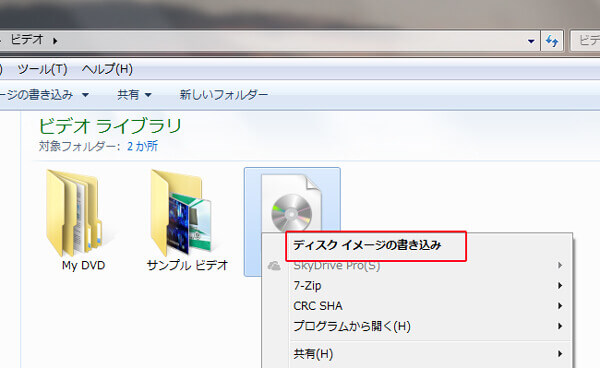
Task: Choose プログラムから開く(H) in context menu
Action: (417, 326)
